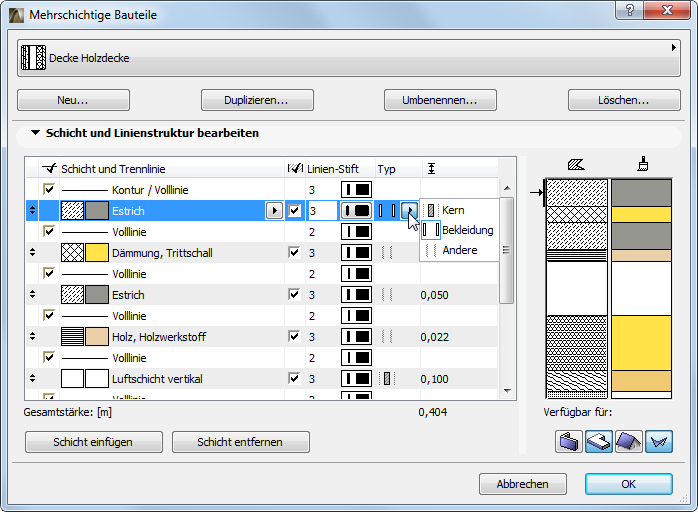Click type icon of Estrich 0,050 row
This screenshot has width=698, height=512.
point(387,295)
